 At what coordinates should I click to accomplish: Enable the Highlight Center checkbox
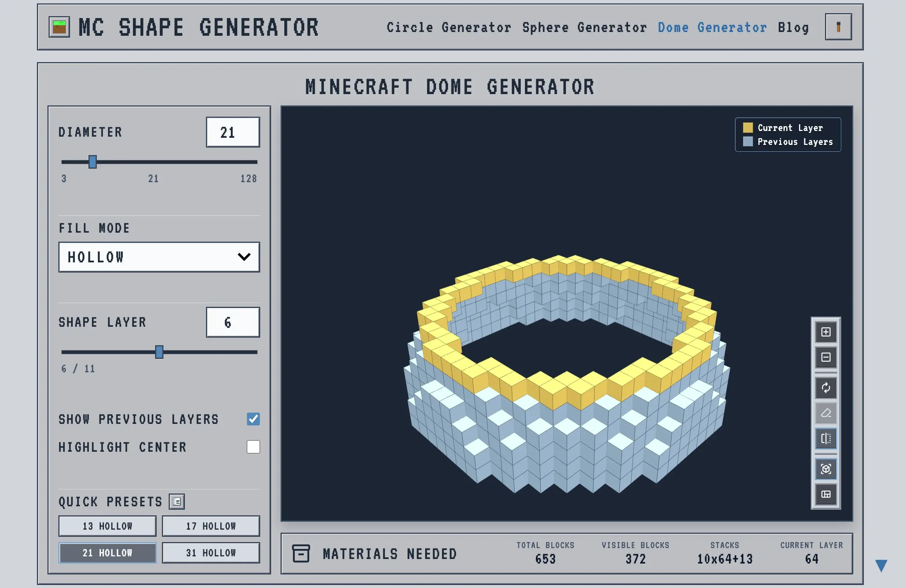(x=253, y=447)
